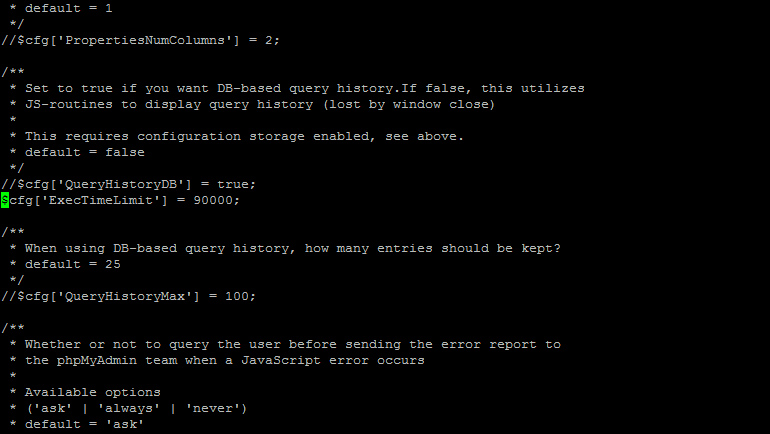
Task: Place cursor on 'default = false' comment
Action: click(x=84, y=152)
